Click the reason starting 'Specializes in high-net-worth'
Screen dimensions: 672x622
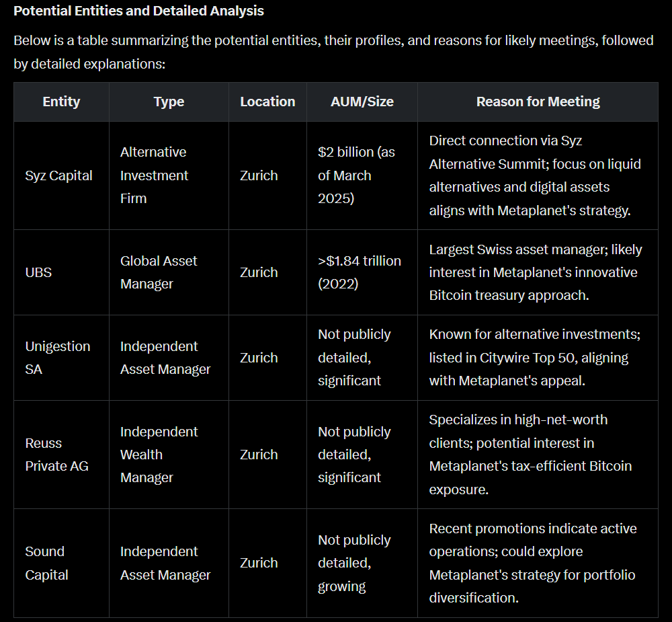(x=538, y=455)
